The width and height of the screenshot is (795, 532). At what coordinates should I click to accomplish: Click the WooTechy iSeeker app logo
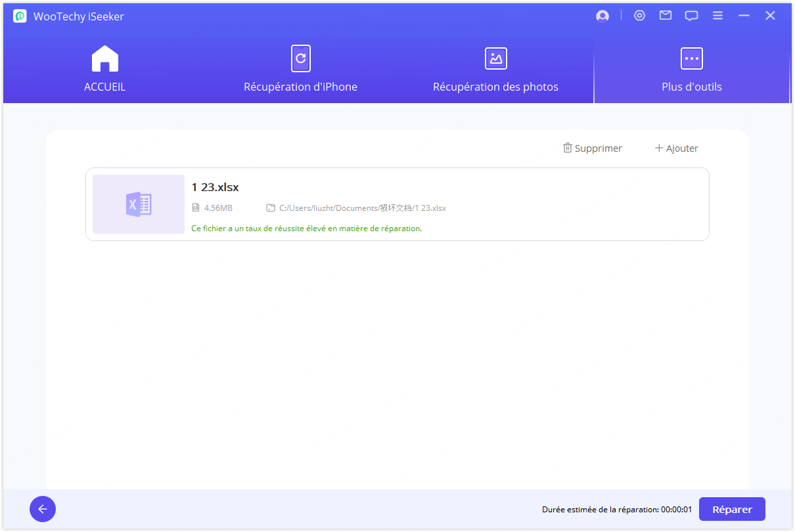click(x=20, y=16)
